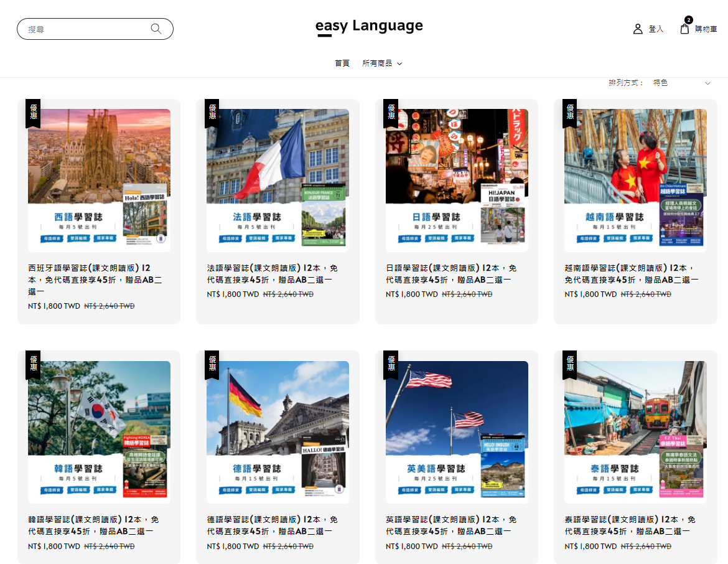Expand the 所有商品 menu chevron
Image resolution: width=728 pixels, height=564 pixels.
[x=399, y=63]
